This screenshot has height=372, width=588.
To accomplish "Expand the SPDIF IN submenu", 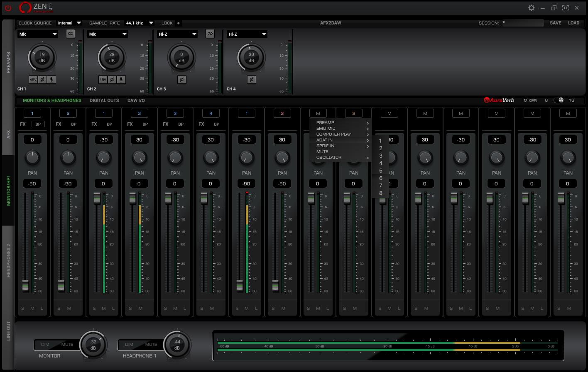I will coord(341,146).
